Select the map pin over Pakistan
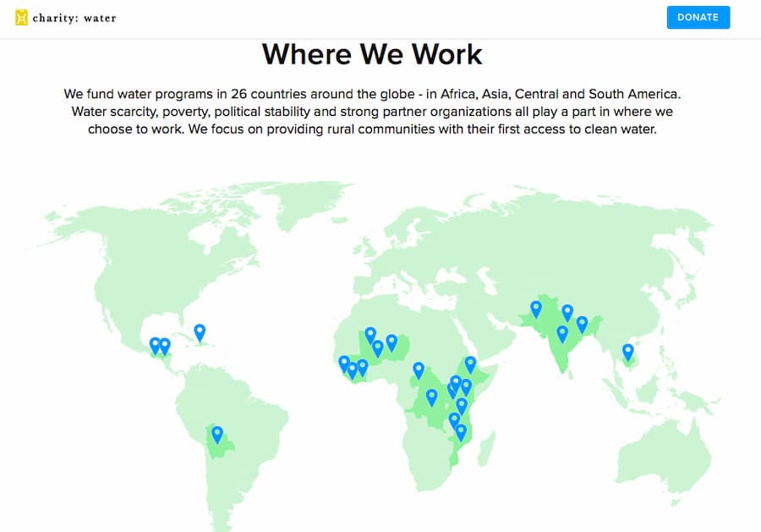Image resolution: width=761 pixels, height=532 pixels. coord(536,310)
